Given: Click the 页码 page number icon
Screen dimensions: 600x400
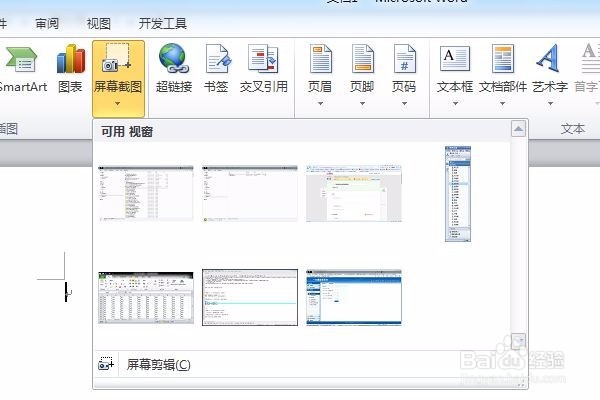Looking at the screenshot, I should 404,59.
